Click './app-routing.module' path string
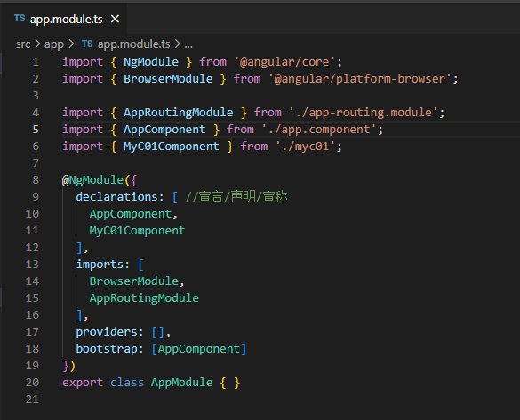Viewport: 520px width, 420px height. pos(364,113)
